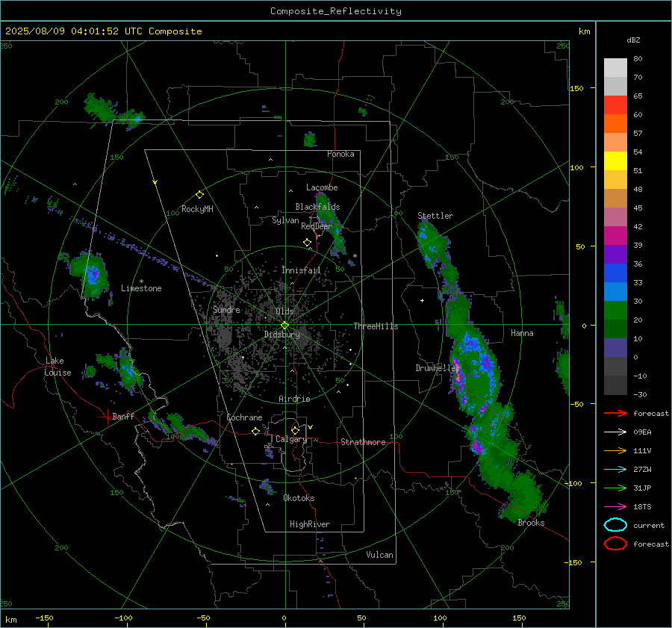Click the red forecast arrow in legend
This screenshot has width=672, height=628.
(x=615, y=413)
